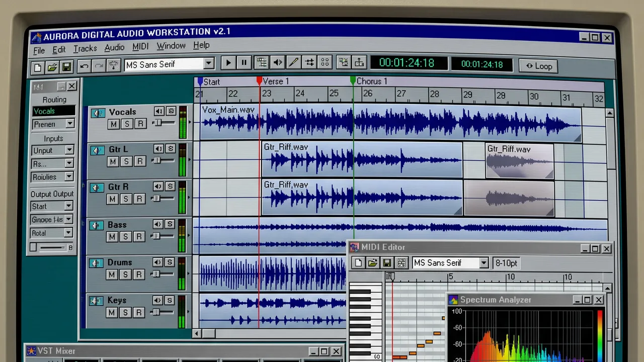Expand the Roiulies dropdown
This screenshot has width=644, height=362.
coord(69,176)
